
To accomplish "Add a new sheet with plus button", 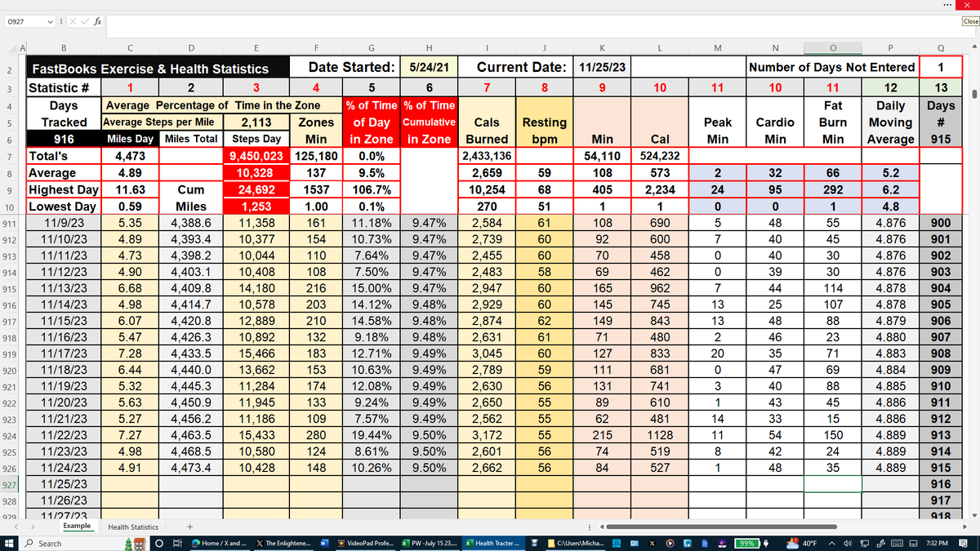I will coord(189,527).
